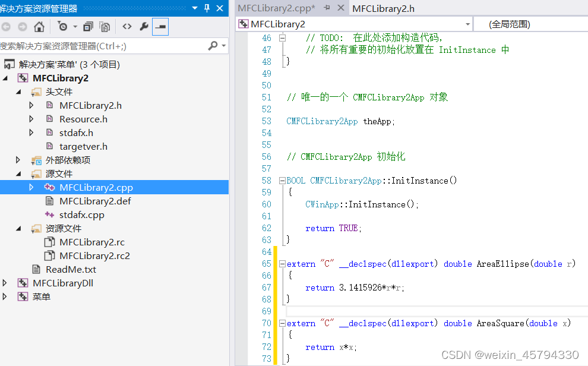Pin the MFCLibrary2.cpp document tab
588x366 pixels.
pyautogui.click(x=326, y=8)
